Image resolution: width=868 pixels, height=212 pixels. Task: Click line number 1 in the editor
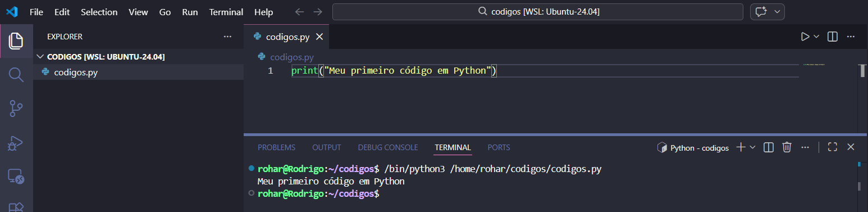[271, 71]
